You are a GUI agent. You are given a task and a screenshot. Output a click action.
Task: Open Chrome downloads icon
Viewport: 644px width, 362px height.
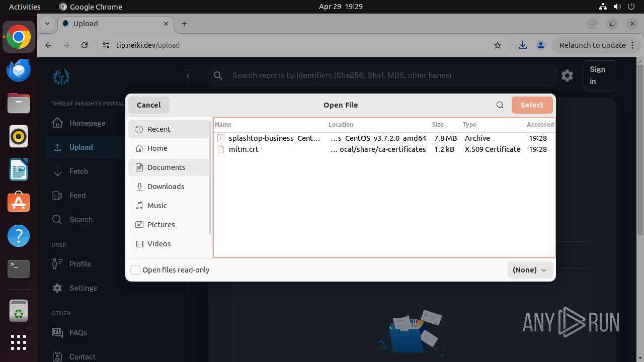coord(523,45)
